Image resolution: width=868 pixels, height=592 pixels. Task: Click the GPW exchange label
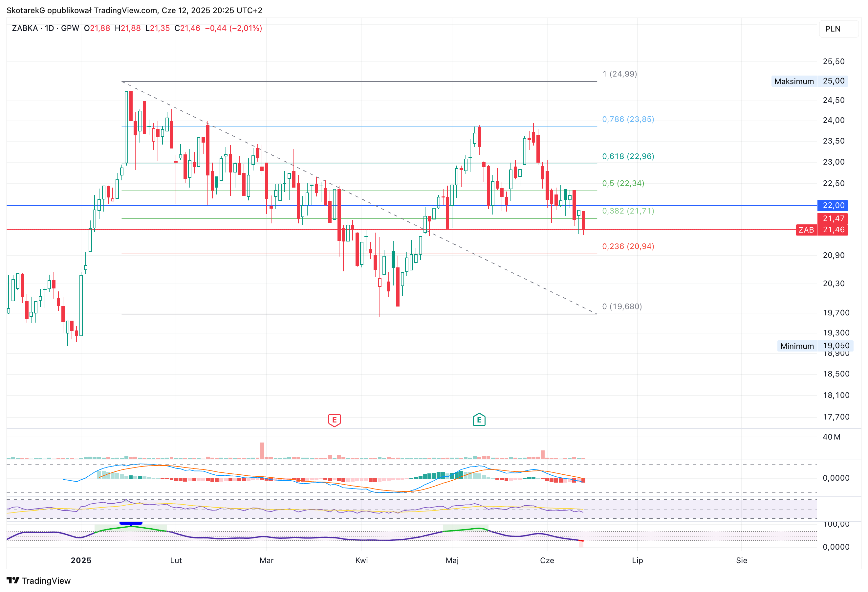pos(70,28)
